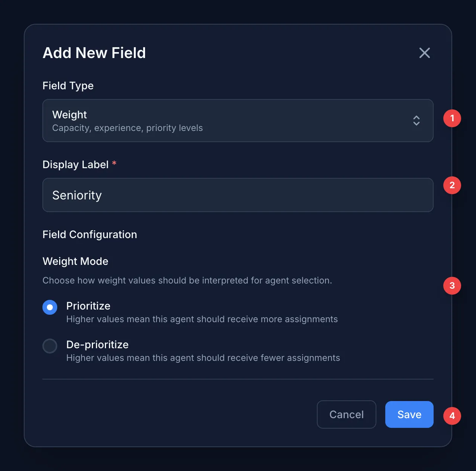Click the X icon in the header

pyautogui.click(x=424, y=53)
